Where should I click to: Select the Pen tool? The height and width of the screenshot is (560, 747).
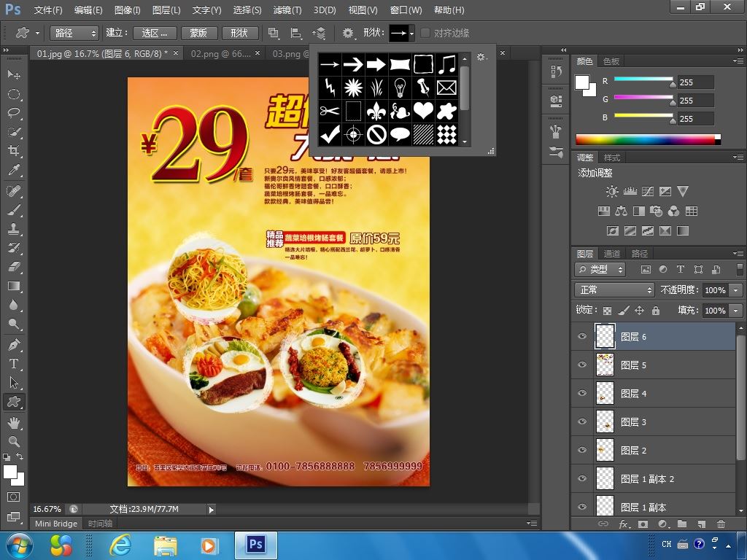click(14, 344)
